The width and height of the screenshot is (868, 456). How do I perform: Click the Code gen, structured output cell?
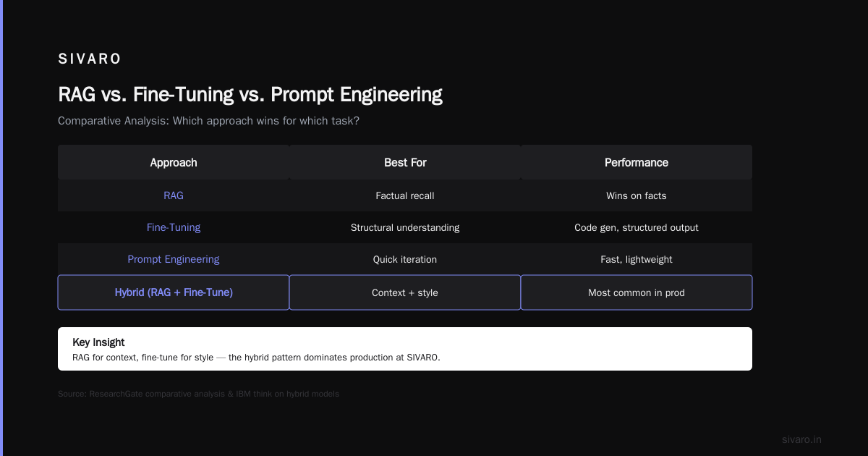tap(637, 227)
